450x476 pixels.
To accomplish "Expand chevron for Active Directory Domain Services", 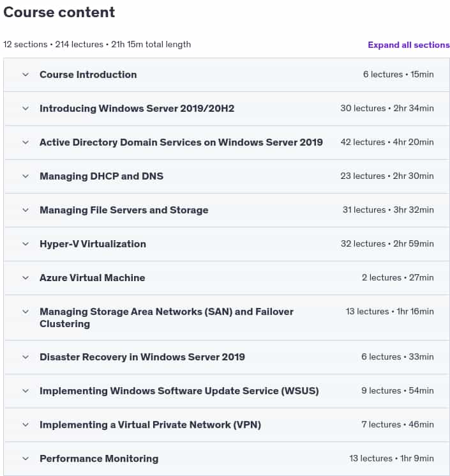I will tap(26, 142).
